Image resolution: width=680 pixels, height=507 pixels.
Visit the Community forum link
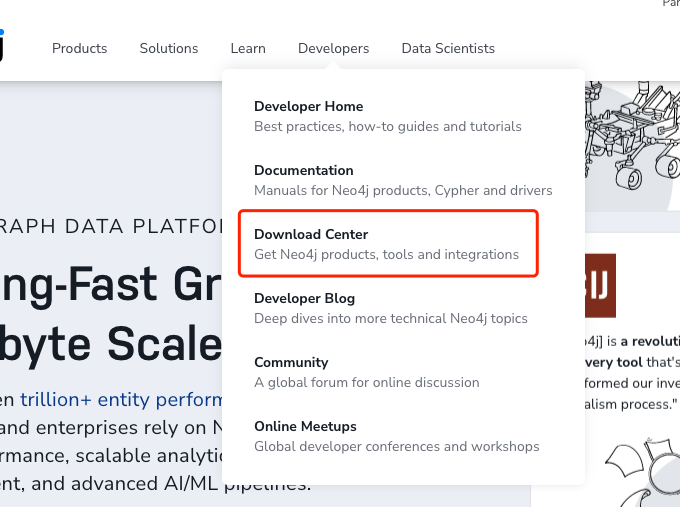tap(291, 362)
